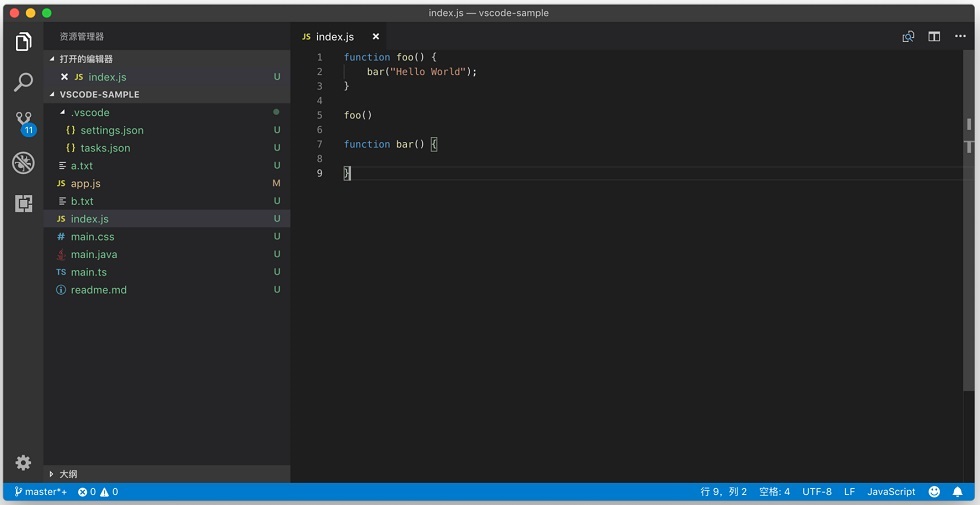The width and height of the screenshot is (980, 505).
Task: Expand the 大纲 outline section
Action: click(167, 474)
